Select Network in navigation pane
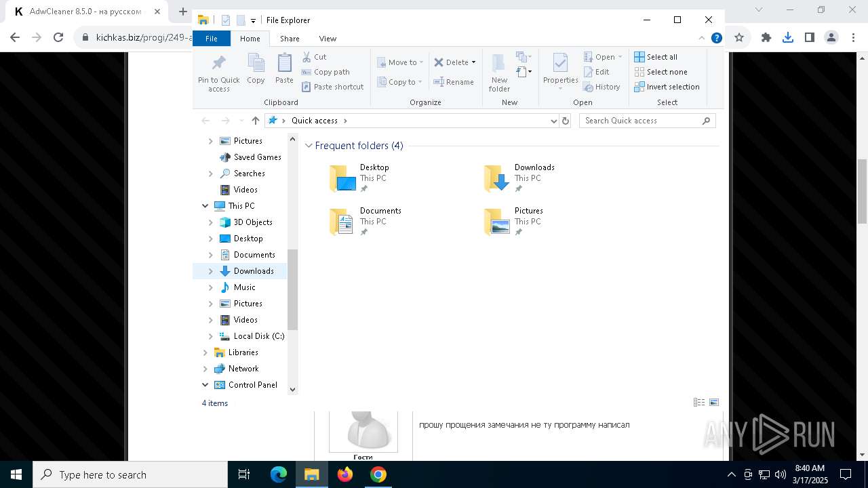Viewport: 868px width, 488px height. click(x=243, y=369)
